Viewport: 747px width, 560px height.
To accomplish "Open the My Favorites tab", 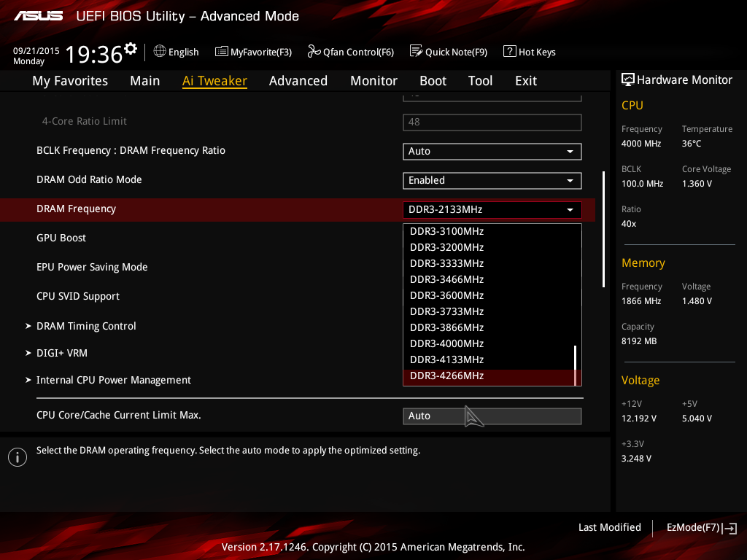I will [x=70, y=81].
